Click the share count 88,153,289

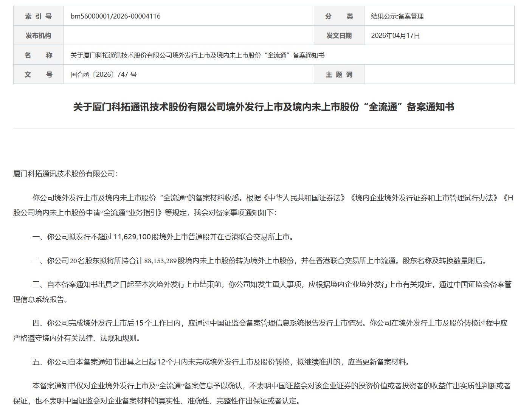[x=161, y=260]
